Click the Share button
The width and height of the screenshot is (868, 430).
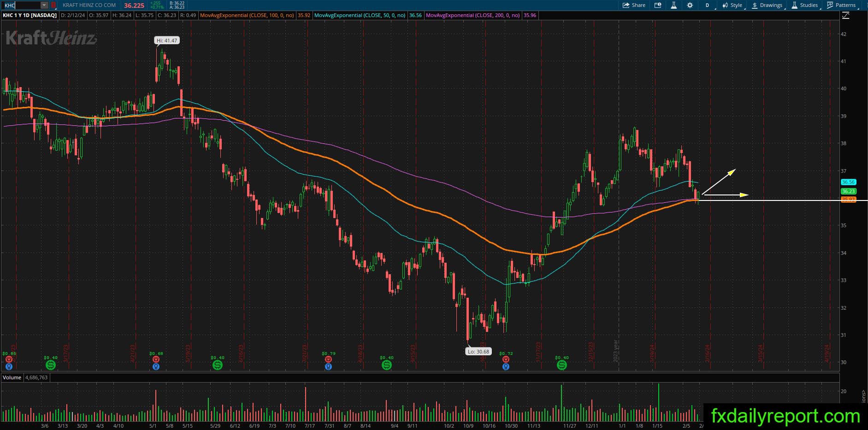634,5
